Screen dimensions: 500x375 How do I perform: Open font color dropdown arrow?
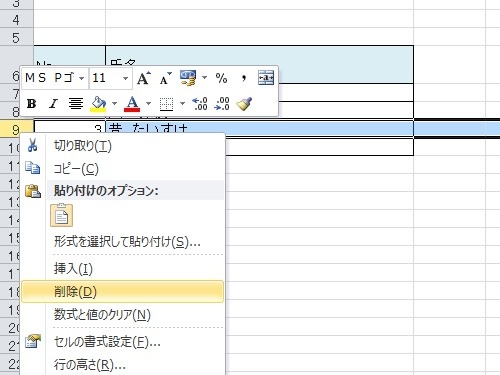(x=149, y=104)
